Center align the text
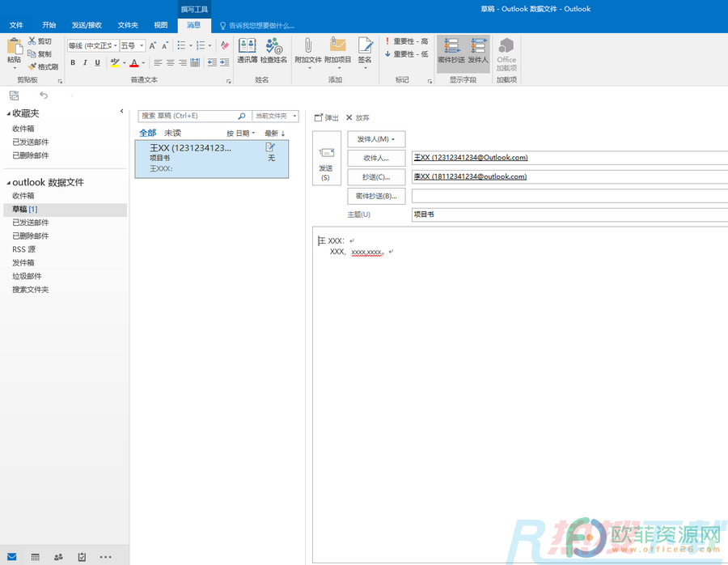The height and width of the screenshot is (565, 728). [x=171, y=62]
